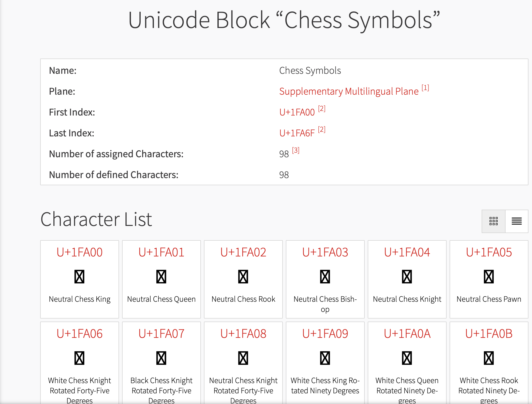The height and width of the screenshot is (404, 532).
Task: Click the U+1FA05 code point heading
Action: coord(489,252)
